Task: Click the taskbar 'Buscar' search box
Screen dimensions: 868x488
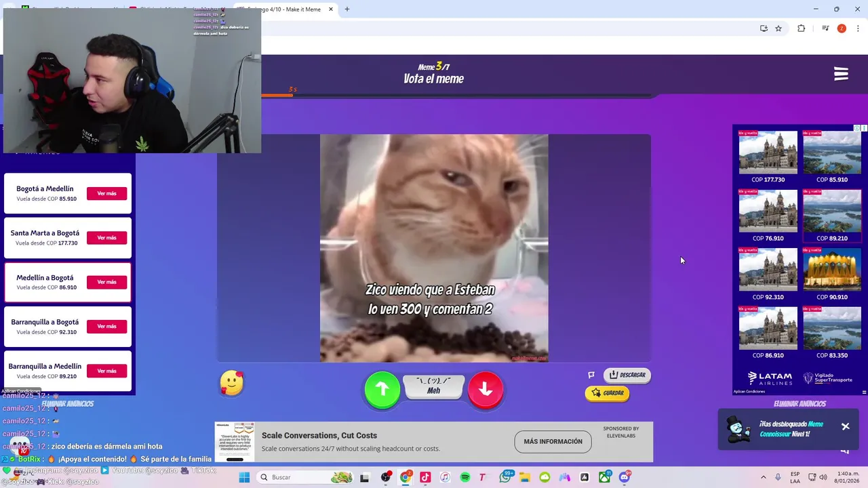Action: coord(307,477)
